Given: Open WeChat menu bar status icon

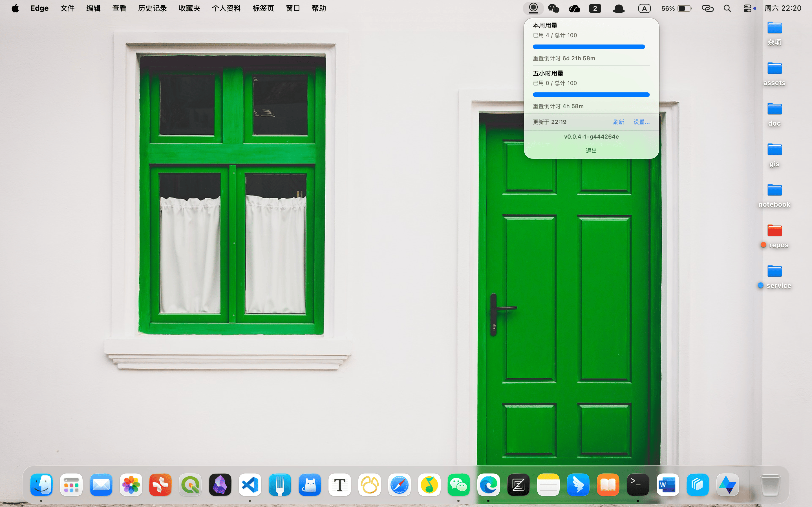Looking at the screenshot, I should pos(554,8).
